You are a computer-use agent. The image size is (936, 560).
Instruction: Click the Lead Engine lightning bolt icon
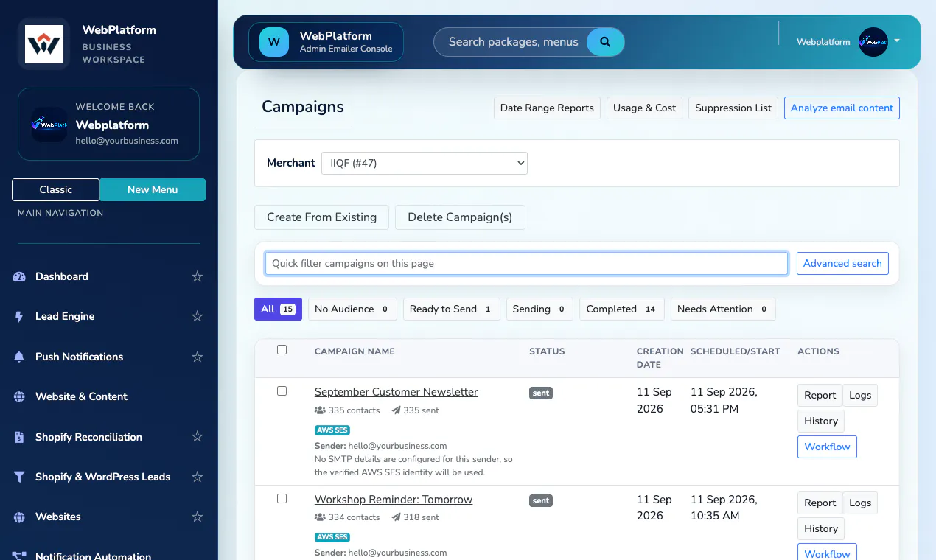click(x=19, y=316)
